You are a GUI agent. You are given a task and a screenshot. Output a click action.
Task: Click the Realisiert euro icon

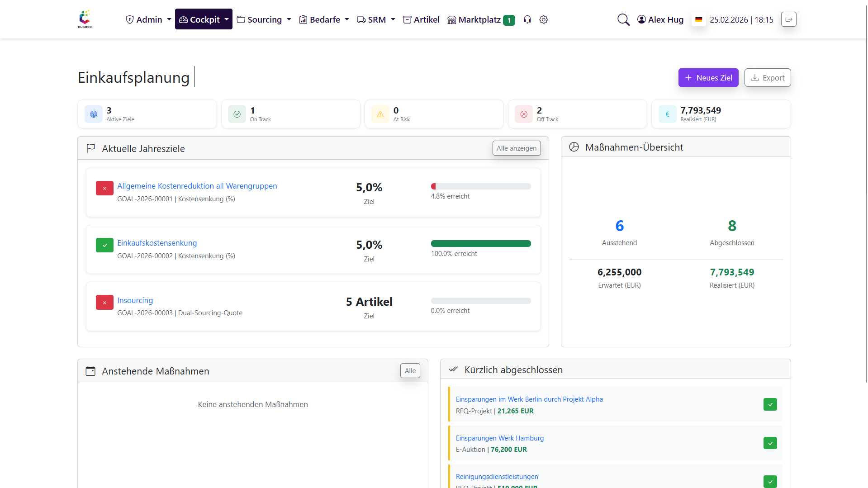(667, 114)
